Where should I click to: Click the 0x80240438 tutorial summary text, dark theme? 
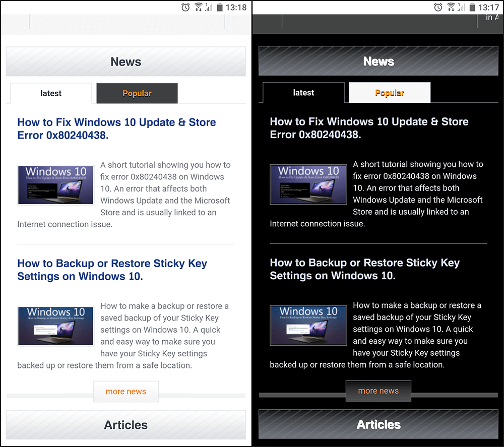376,194
